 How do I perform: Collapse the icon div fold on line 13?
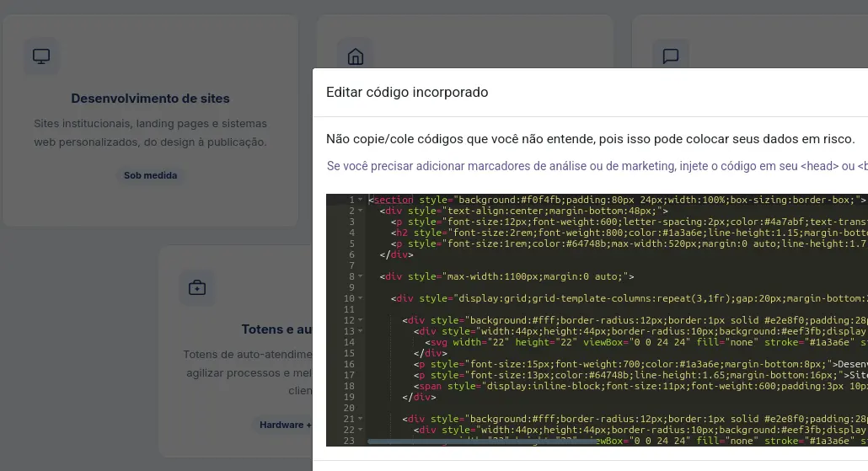coord(361,331)
